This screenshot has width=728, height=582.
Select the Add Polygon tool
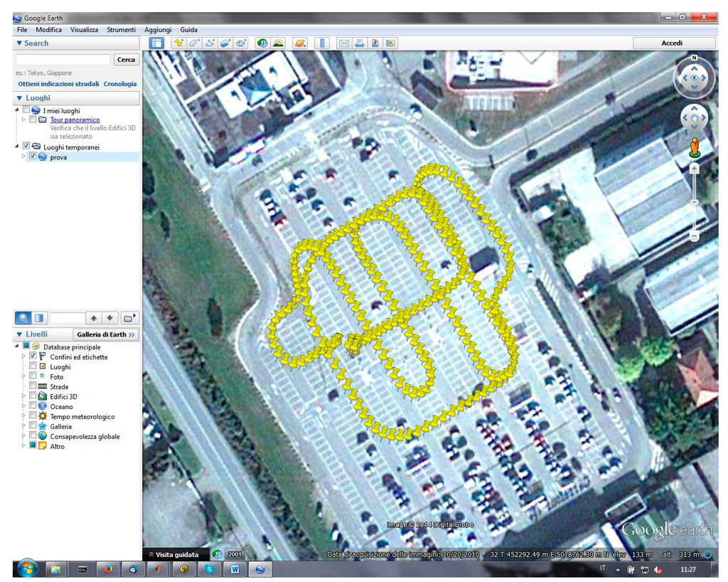tap(194, 43)
